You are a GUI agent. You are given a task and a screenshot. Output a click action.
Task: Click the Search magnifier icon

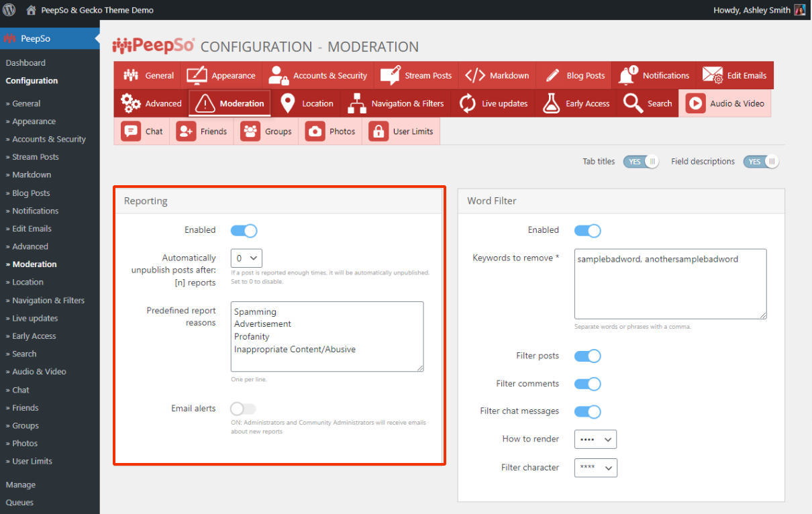pyautogui.click(x=633, y=103)
